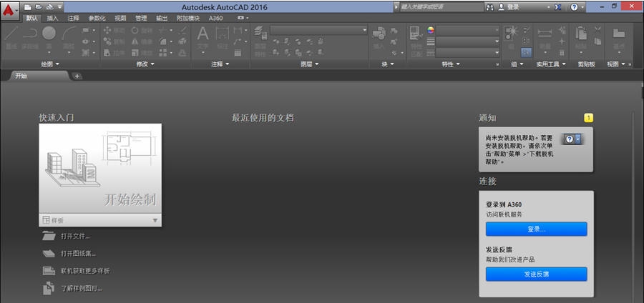Toggle the ribbon minimize button after A360 tab
The height and width of the screenshot is (303, 644).
240,18
